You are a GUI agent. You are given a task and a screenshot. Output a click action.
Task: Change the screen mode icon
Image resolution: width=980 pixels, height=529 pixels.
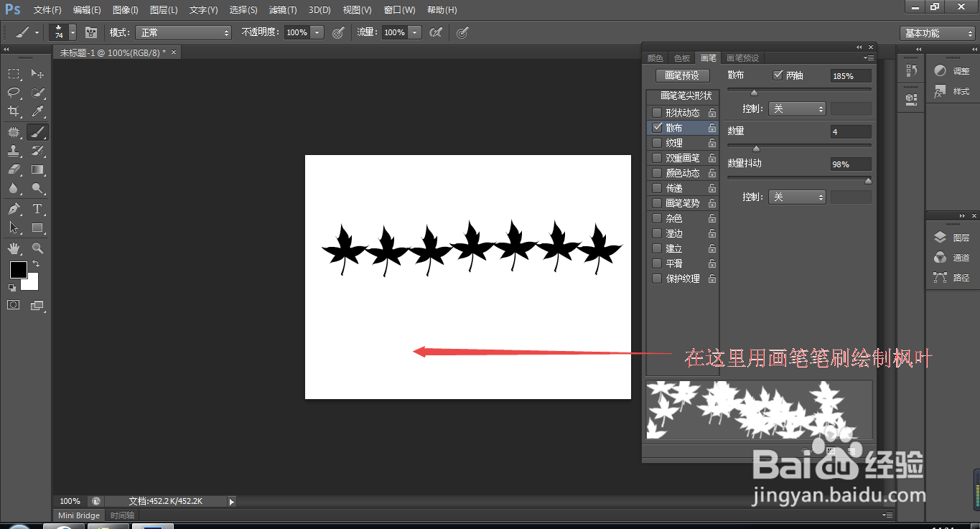[37, 305]
